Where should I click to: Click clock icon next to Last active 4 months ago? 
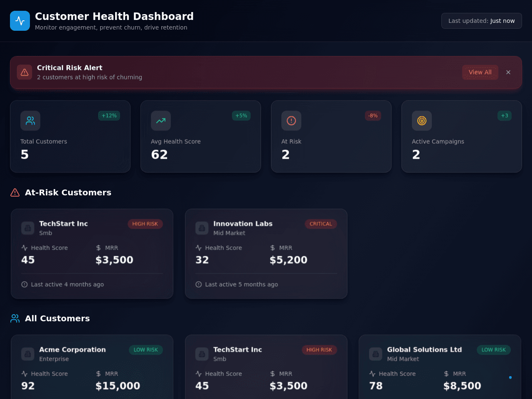(25, 284)
